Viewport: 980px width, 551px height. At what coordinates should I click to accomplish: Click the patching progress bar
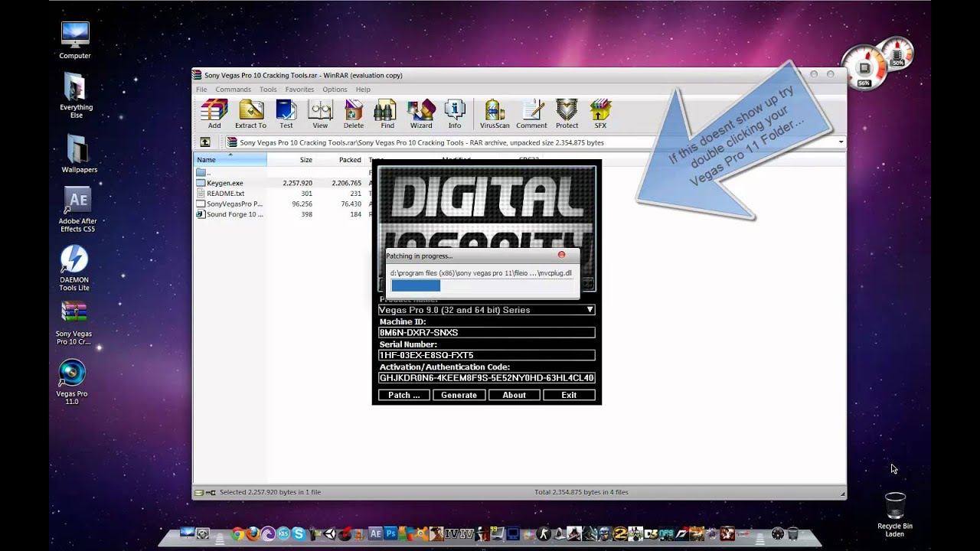(481, 285)
